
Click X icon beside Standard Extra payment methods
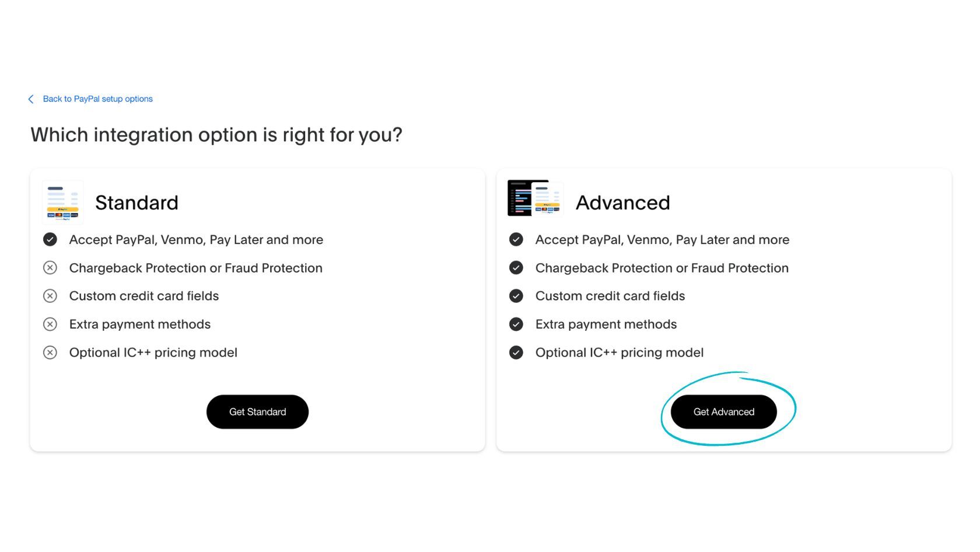click(50, 324)
